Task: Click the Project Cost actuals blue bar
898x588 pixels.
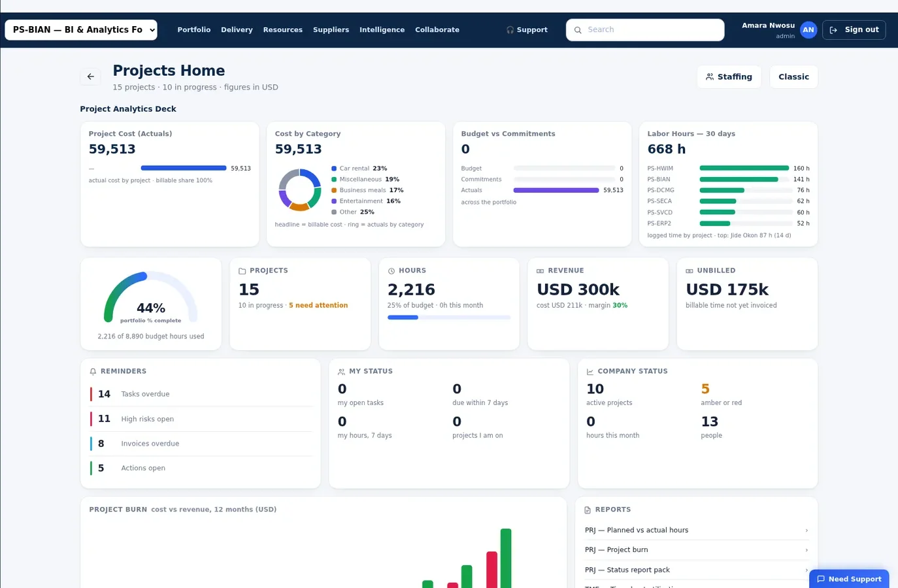Action: point(184,169)
